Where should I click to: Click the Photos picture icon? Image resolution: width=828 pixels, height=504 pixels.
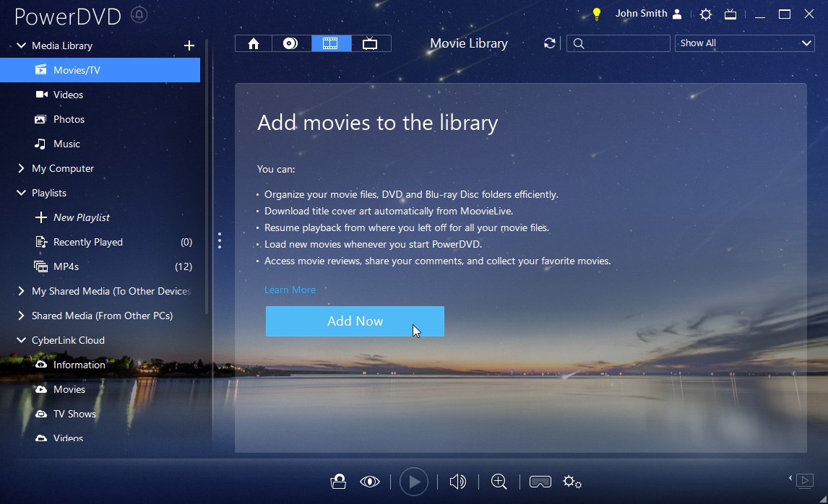[40, 119]
